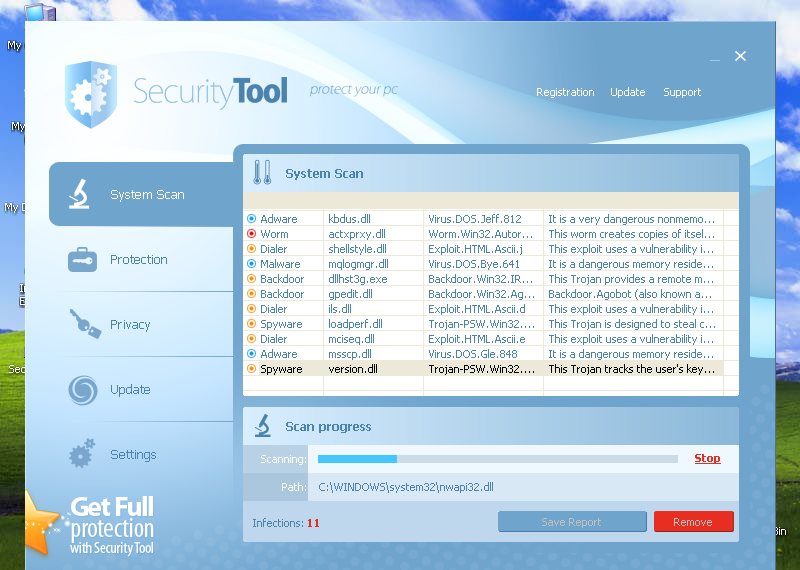Viewport: 800px width, 570px height.
Task: Click the Get Full protection banner text
Action: coord(112,526)
